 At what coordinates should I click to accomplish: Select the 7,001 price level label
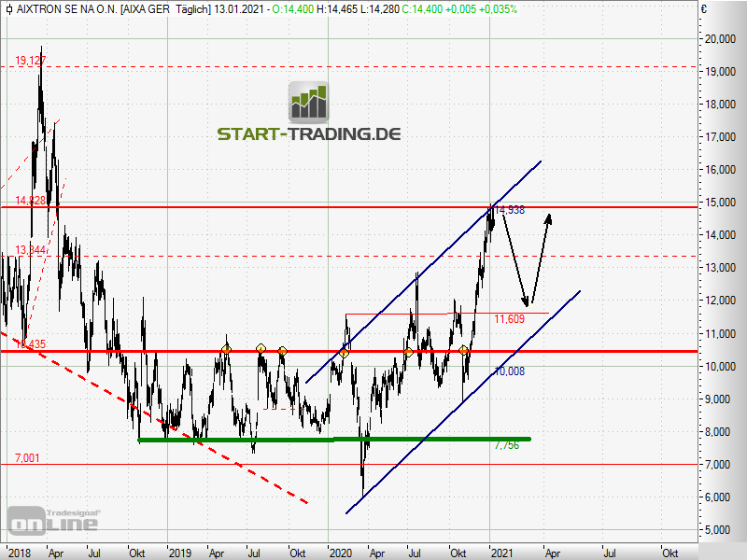pos(27,457)
